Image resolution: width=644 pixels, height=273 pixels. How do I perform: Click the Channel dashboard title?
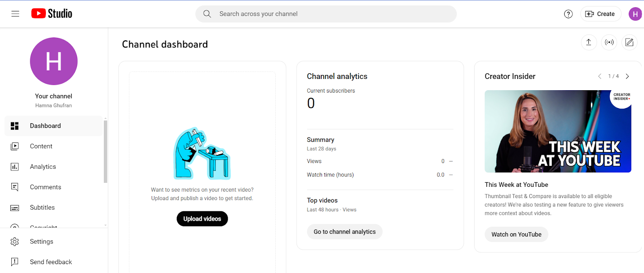click(x=165, y=44)
